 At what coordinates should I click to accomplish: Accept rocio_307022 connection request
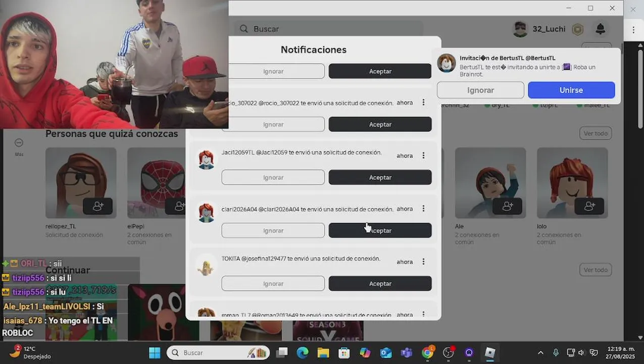click(380, 124)
